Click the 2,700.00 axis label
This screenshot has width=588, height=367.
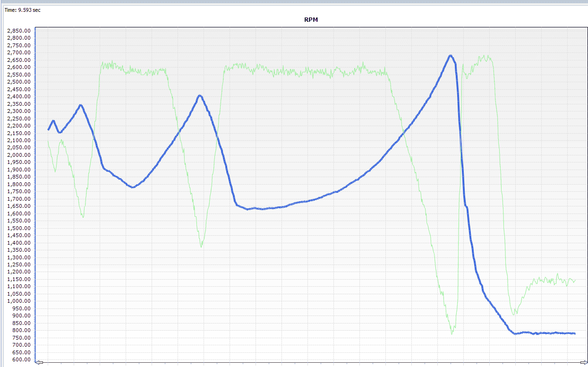[x=19, y=53]
